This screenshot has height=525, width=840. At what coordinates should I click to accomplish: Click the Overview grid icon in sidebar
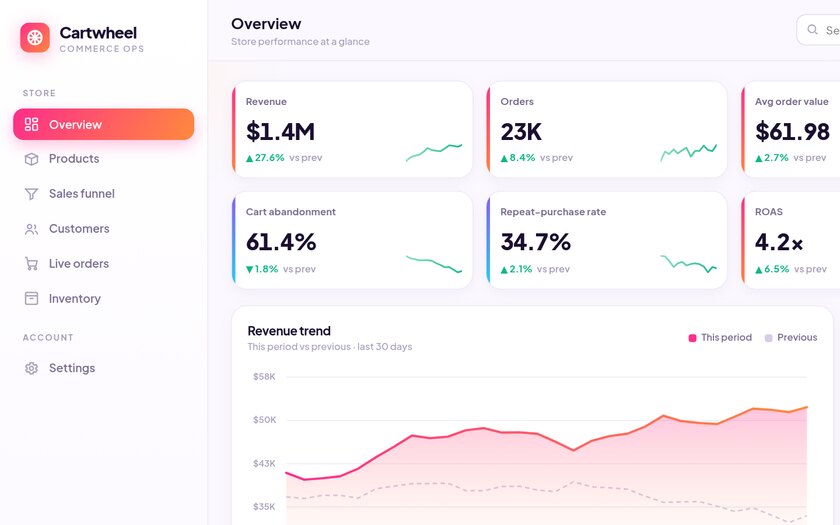point(32,124)
